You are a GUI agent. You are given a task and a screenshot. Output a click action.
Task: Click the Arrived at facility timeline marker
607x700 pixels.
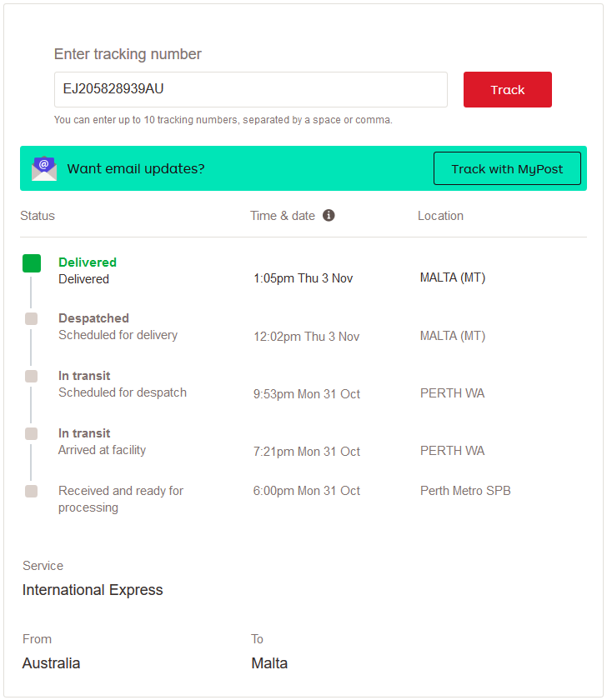(31, 433)
